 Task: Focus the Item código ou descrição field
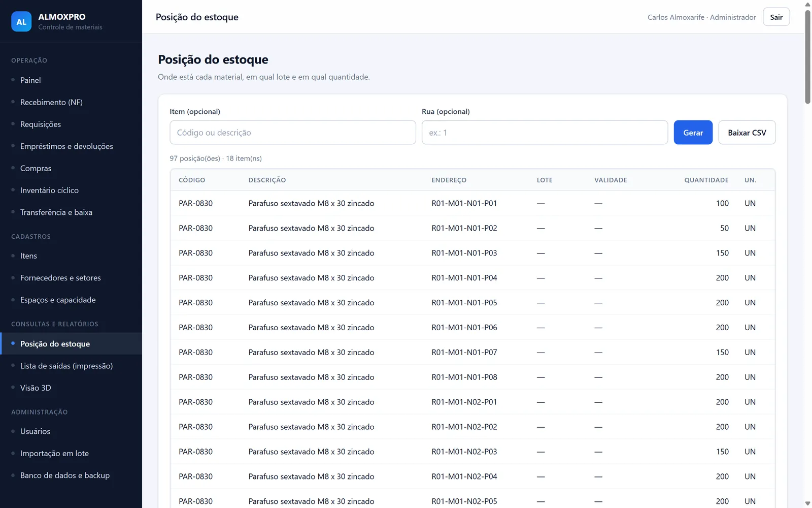293,133
